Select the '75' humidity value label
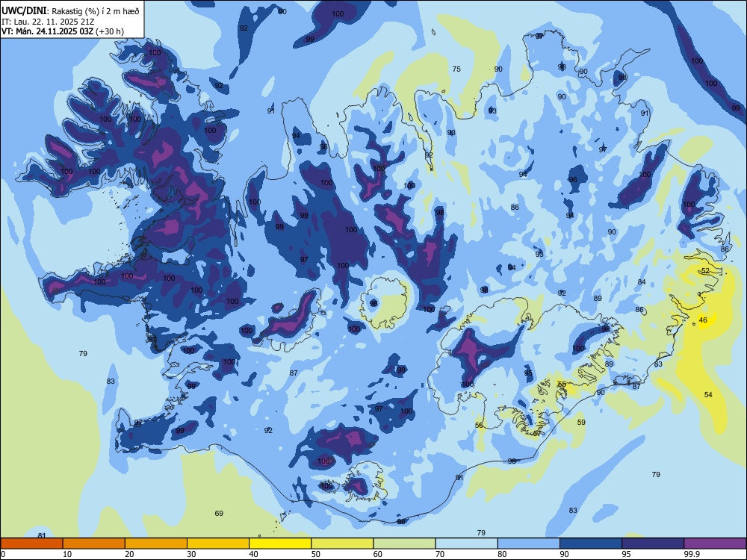Image resolution: width=747 pixels, height=560 pixels. [x=456, y=69]
